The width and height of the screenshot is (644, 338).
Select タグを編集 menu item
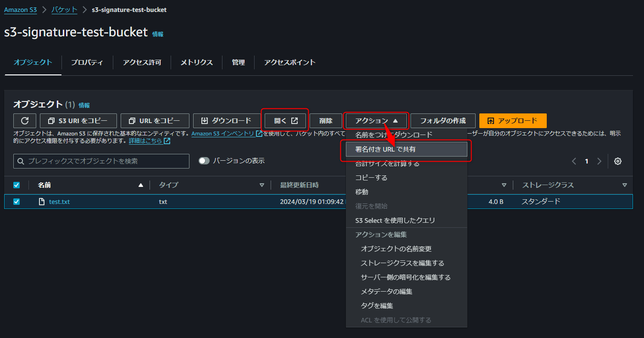pyautogui.click(x=406, y=306)
